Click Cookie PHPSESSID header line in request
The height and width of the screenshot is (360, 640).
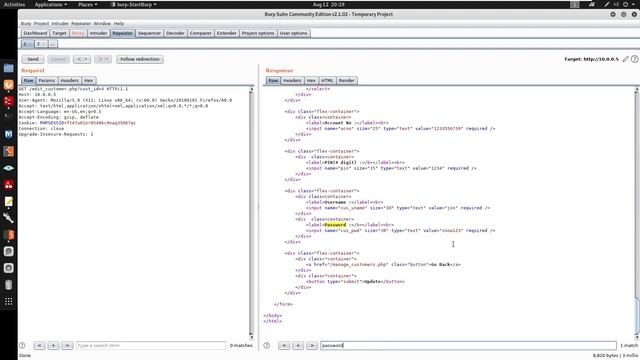click(x=77, y=123)
